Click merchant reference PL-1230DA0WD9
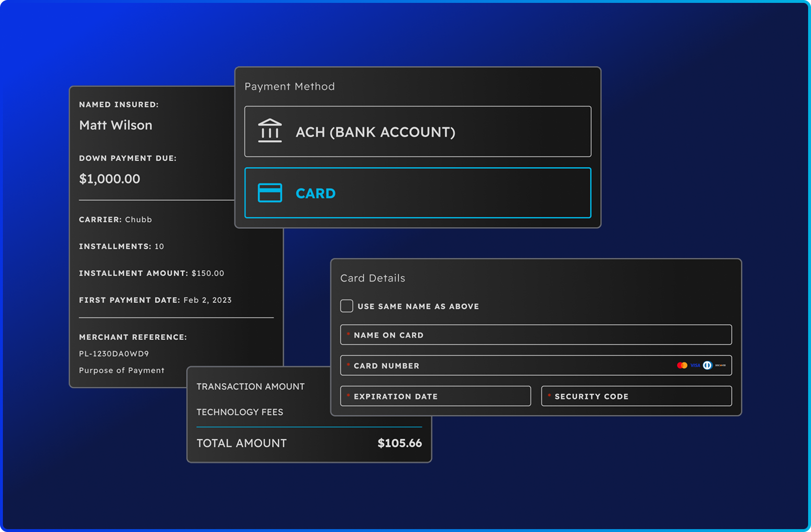The width and height of the screenshot is (811, 532). 114,354
